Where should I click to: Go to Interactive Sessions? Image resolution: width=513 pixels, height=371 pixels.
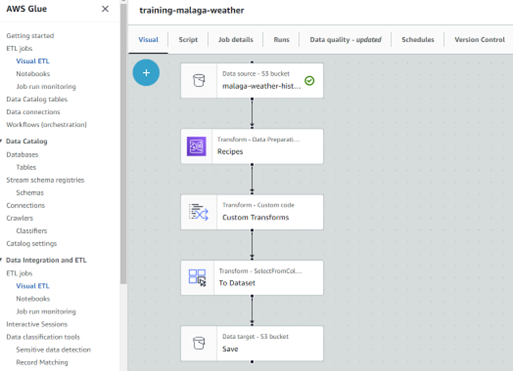click(37, 324)
